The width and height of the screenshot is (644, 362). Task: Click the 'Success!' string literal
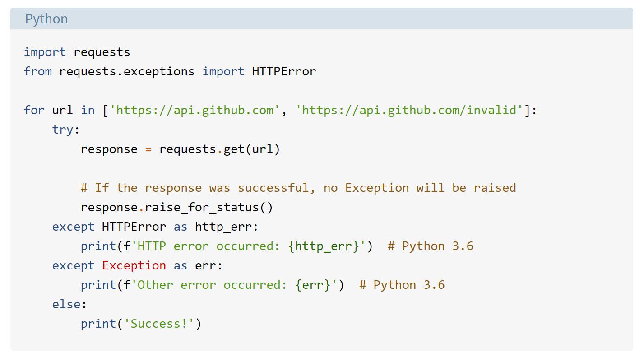(x=159, y=324)
